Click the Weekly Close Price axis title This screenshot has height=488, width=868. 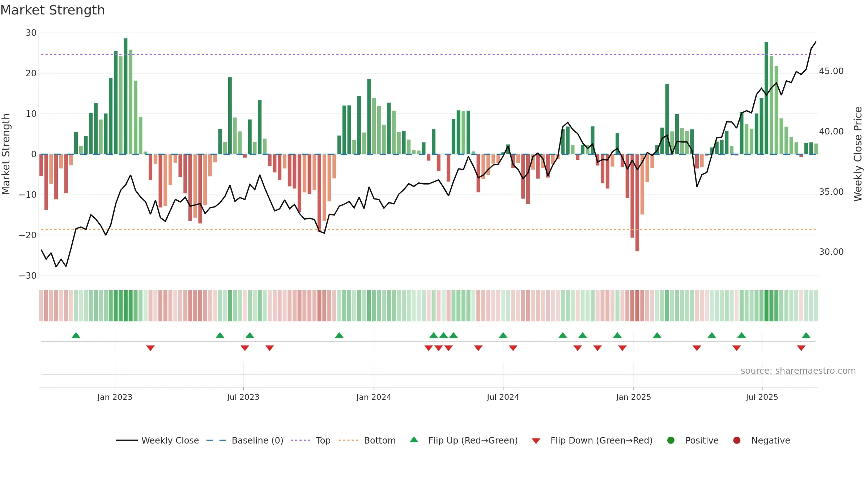[858, 154]
